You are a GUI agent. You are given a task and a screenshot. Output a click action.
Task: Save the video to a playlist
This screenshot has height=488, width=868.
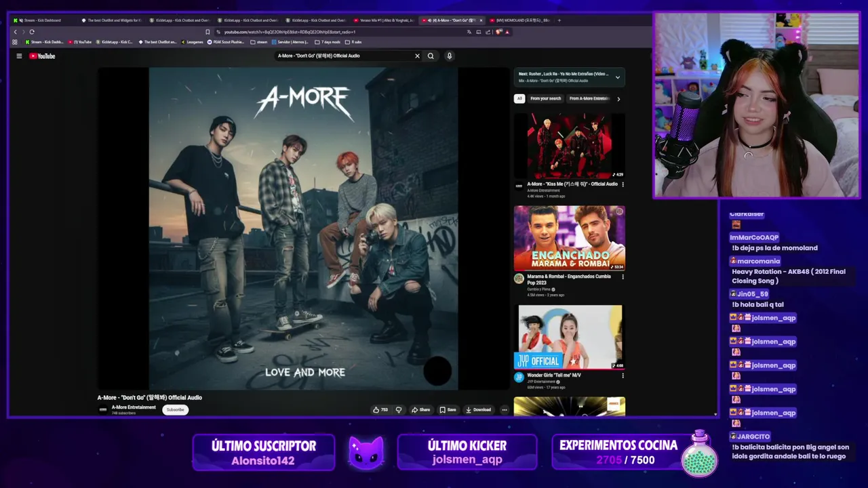point(448,409)
